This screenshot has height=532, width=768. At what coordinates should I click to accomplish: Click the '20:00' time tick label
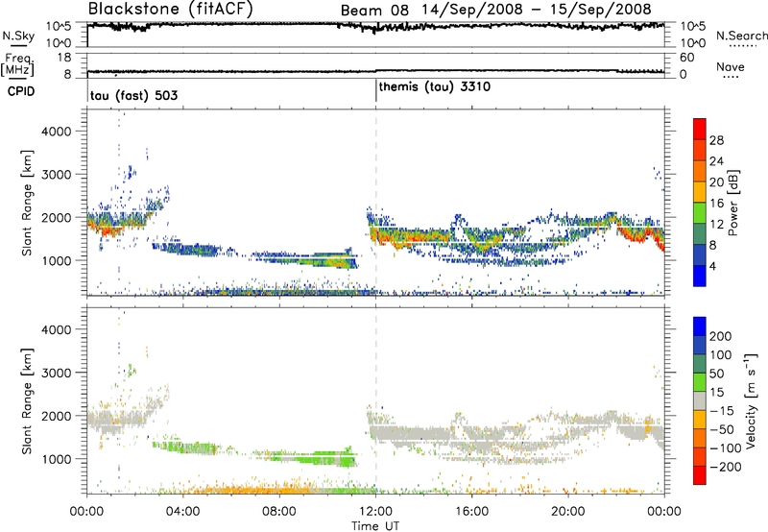(x=568, y=512)
